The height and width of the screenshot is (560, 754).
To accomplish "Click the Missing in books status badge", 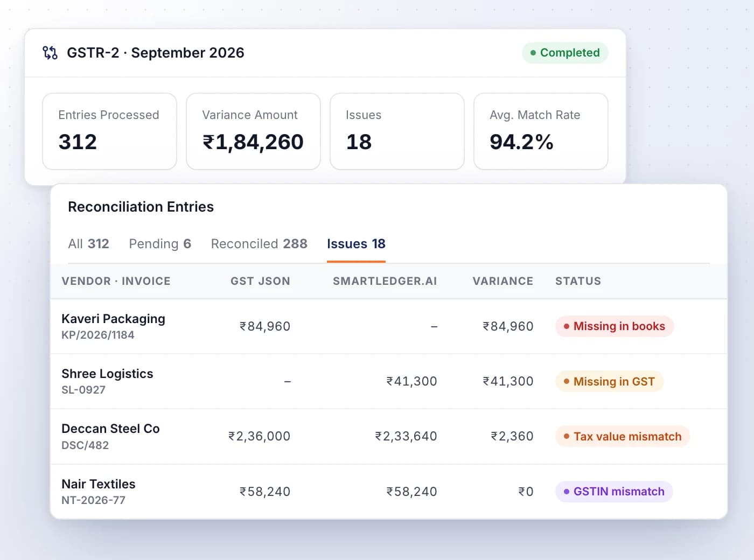I will tap(615, 326).
